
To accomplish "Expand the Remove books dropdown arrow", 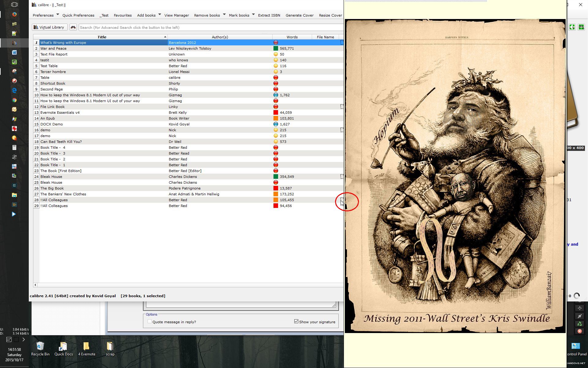I will (224, 14).
